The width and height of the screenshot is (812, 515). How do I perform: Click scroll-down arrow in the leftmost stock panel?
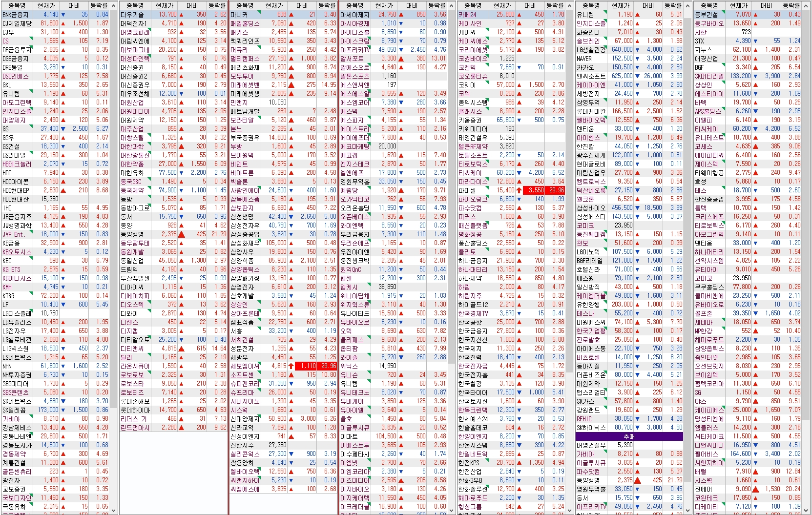[x=114, y=510]
